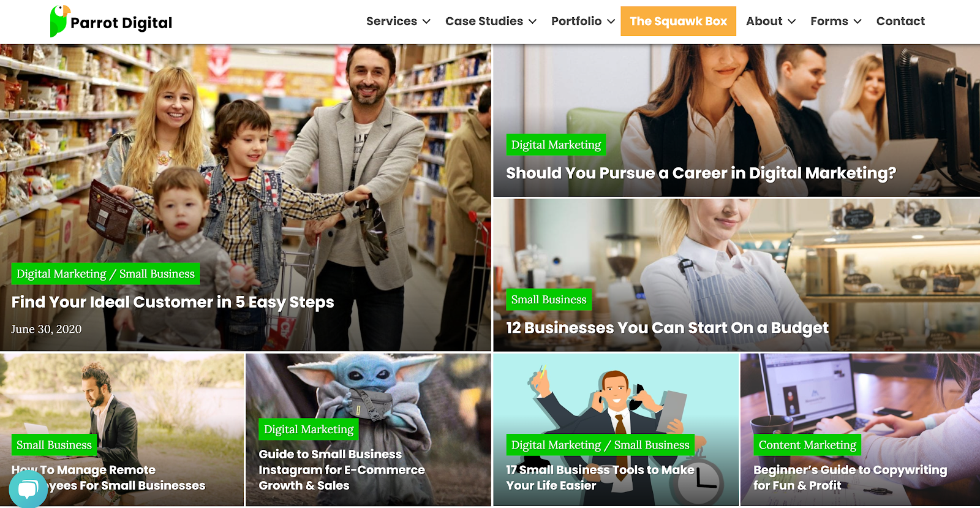
Task: Click the Parrot Digital parrot logo
Action: pyautogui.click(x=59, y=21)
